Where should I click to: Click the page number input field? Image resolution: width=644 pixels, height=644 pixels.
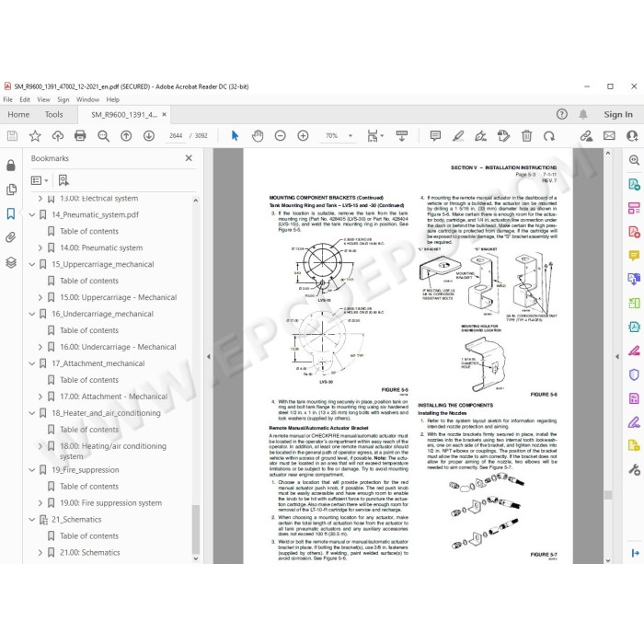pyautogui.click(x=176, y=135)
